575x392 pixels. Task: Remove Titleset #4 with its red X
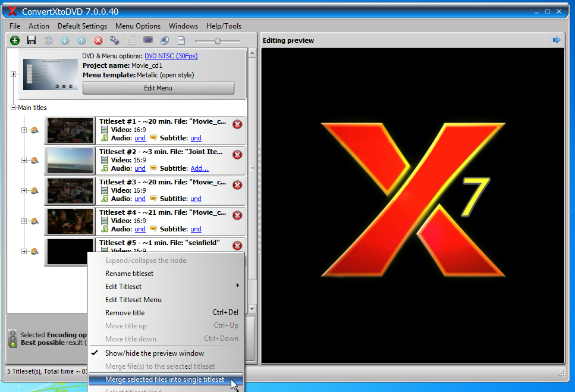pyautogui.click(x=237, y=215)
